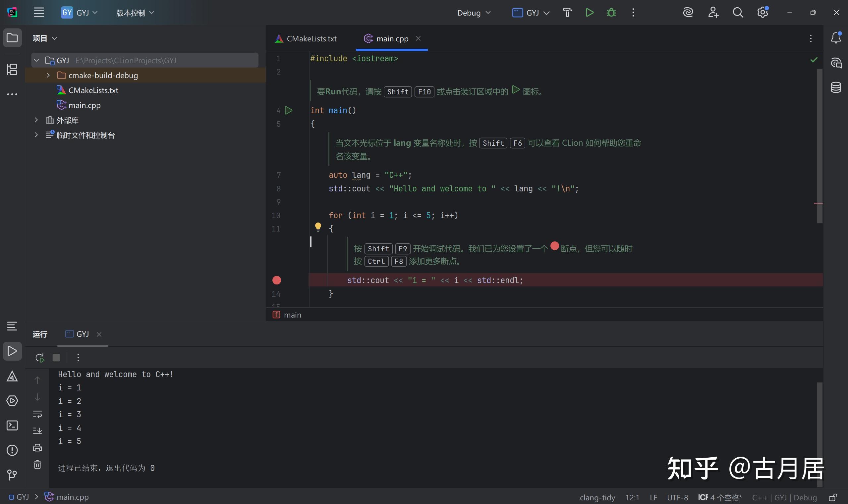
Task: Click the yellow lightbulb intention icon
Action: click(318, 227)
